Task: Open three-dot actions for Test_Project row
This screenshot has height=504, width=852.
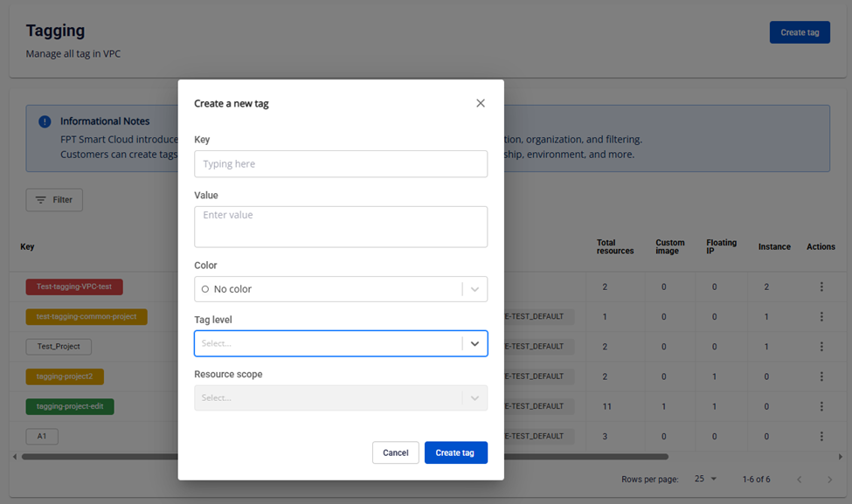Action: [x=821, y=346]
